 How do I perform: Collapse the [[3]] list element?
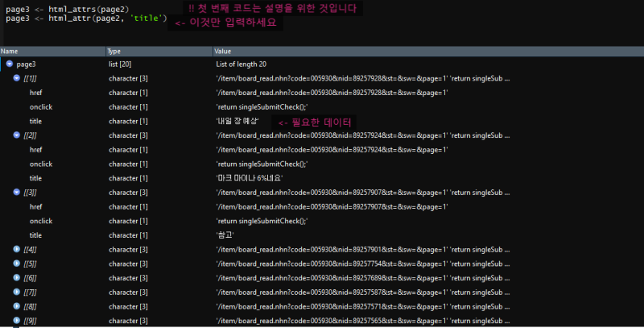pyautogui.click(x=16, y=192)
